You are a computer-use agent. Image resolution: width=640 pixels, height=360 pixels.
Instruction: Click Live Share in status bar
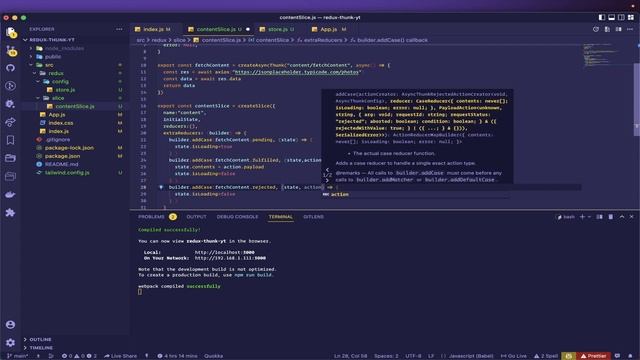(120, 356)
